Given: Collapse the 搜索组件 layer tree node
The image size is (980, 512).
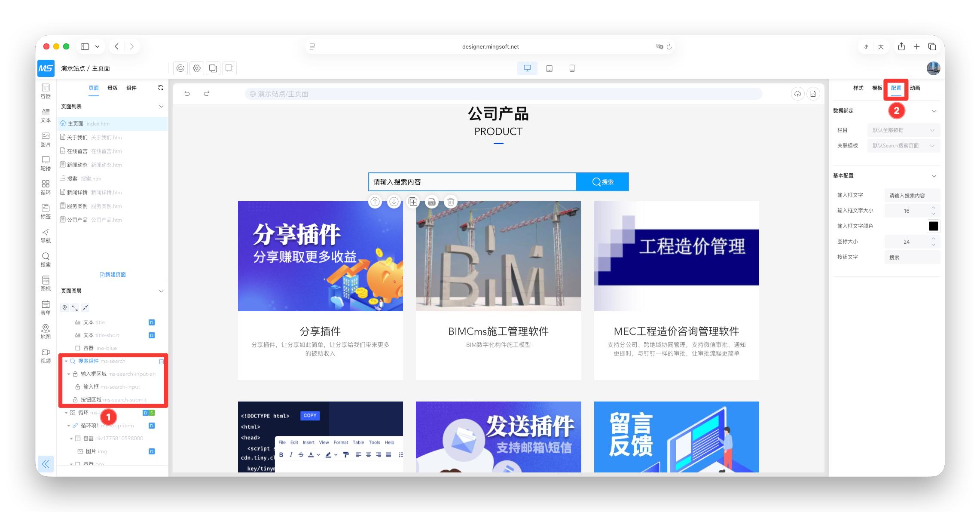Looking at the screenshot, I should [66, 361].
